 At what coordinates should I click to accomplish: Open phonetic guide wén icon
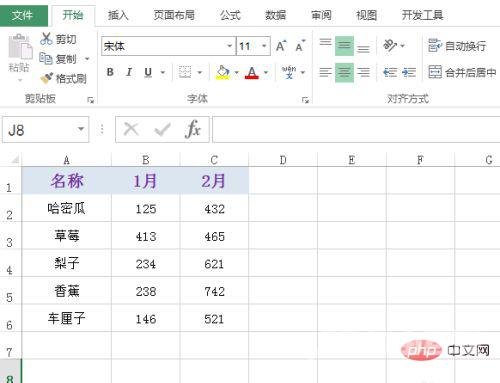289,72
